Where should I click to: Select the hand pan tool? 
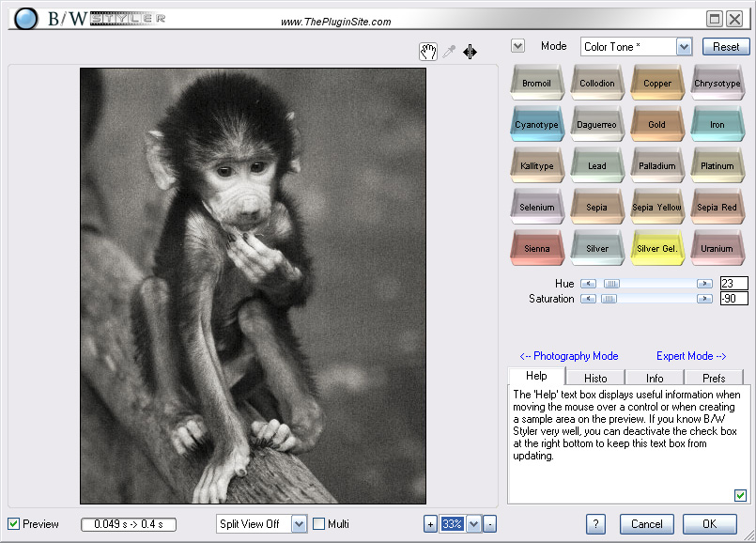coord(428,52)
